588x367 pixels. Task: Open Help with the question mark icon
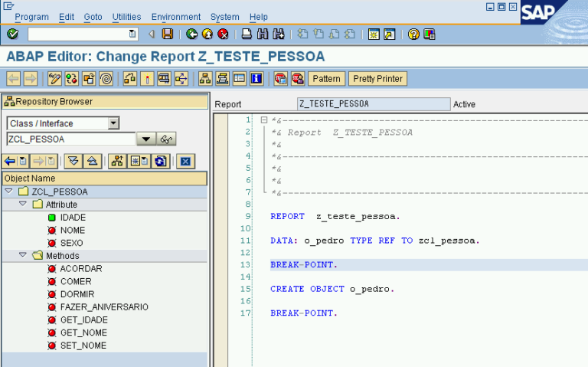(413, 34)
